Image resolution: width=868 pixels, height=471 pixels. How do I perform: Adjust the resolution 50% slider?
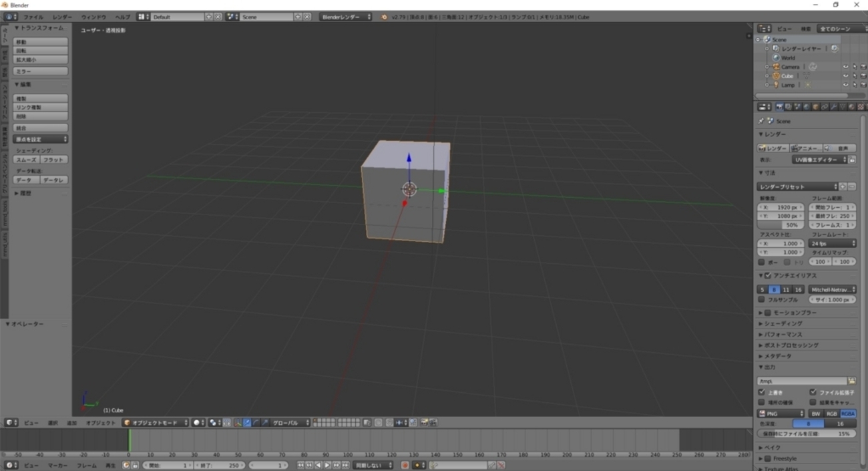click(781, 225)
